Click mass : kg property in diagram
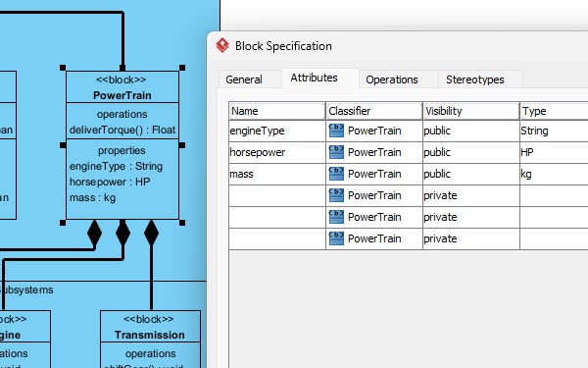Image resolution: width=588 pixels, height=368 pixels. [x=92, y=198]
